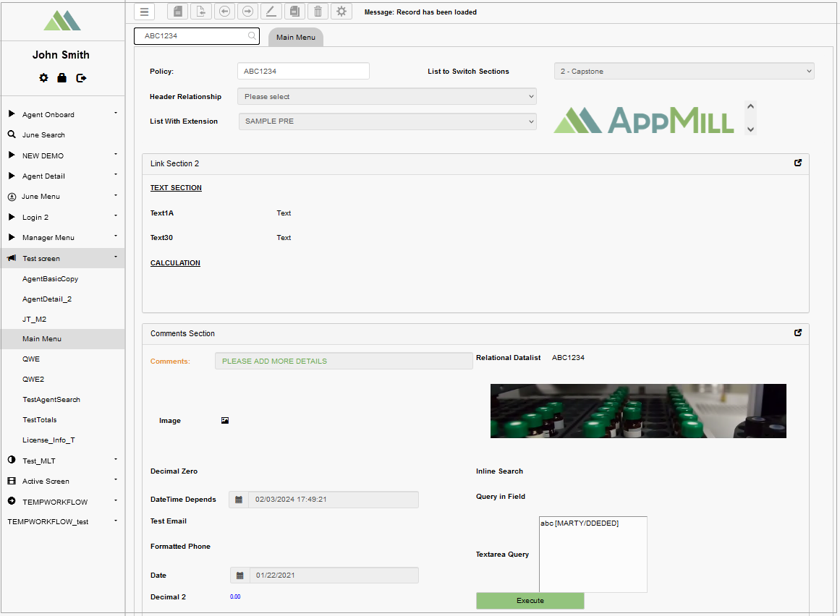The height and width of the screenshot is (616, 840).
Task: Open the List to Switch Sections dropdown
Action: pyautogui.click(x=684, y=71)
